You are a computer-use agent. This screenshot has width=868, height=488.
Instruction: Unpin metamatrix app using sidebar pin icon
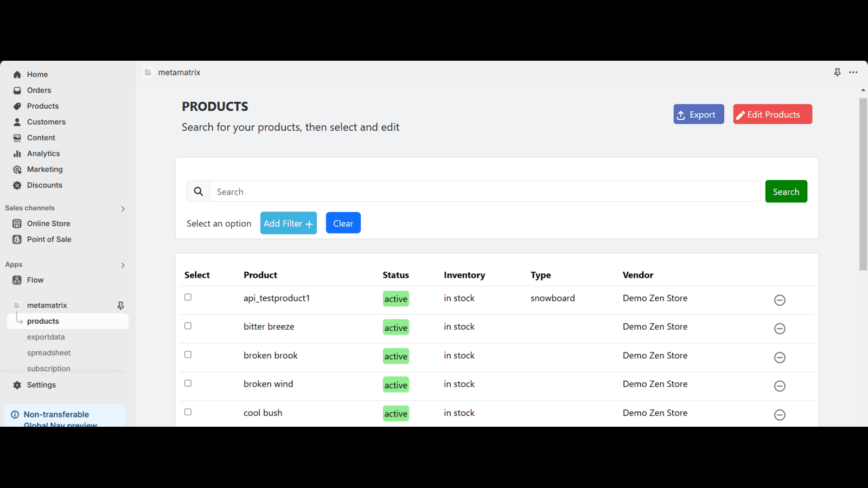click(120, 306)
